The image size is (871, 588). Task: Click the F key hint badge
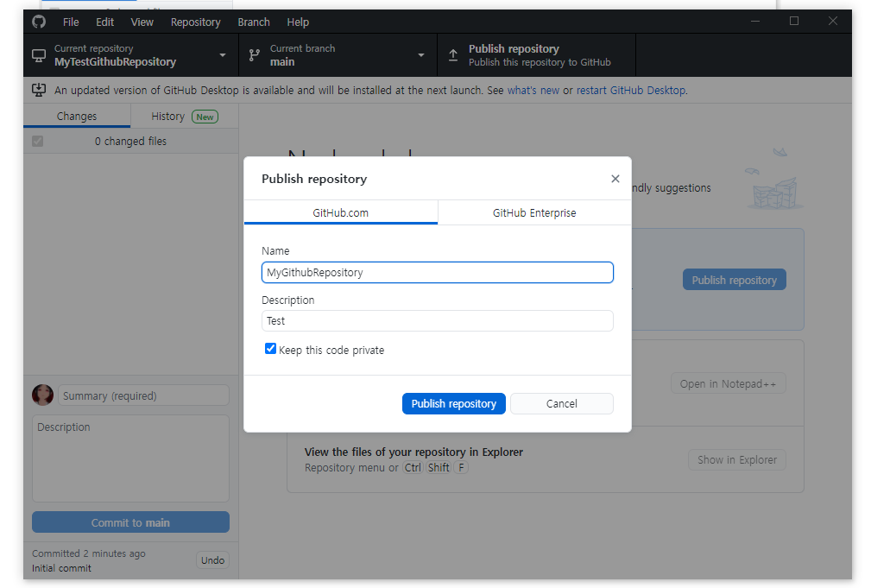461,467
